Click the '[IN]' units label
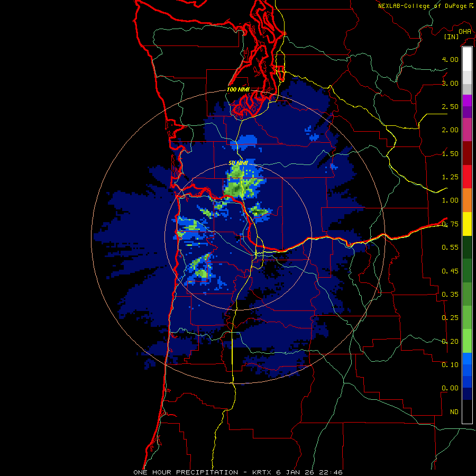This screenshot has height=476, width=476. coord(452,36)
